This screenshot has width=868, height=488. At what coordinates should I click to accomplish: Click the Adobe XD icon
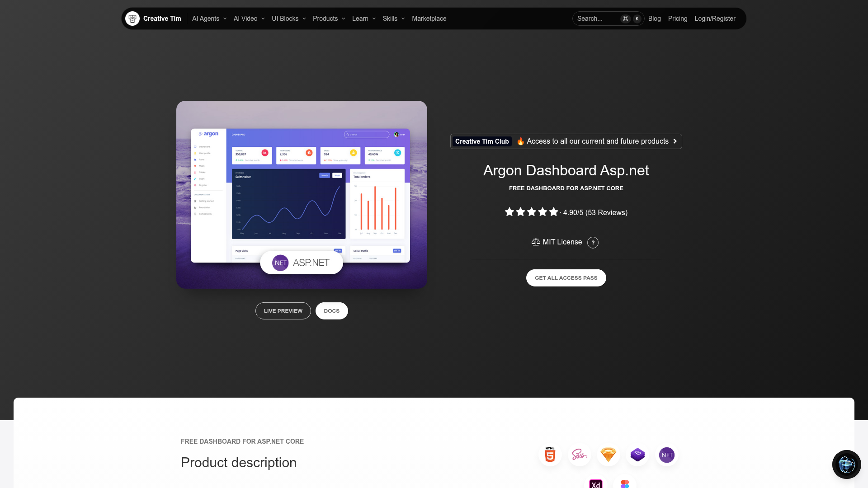tap(596, 484)
